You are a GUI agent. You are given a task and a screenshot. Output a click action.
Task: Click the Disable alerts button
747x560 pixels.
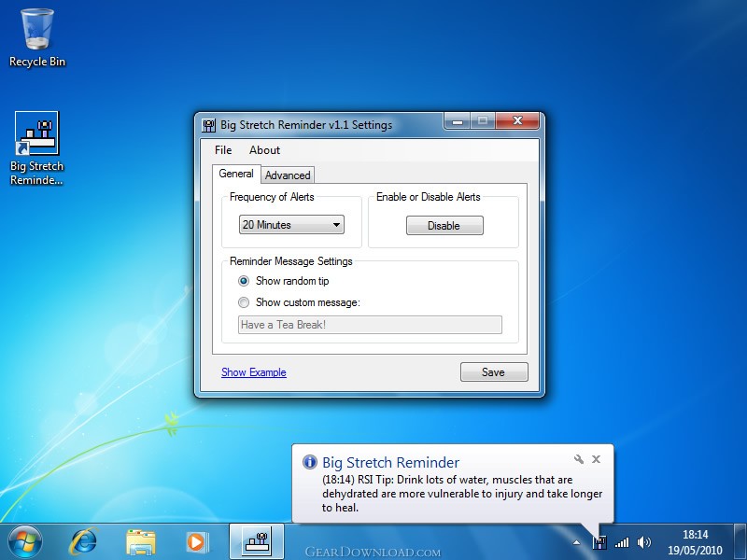coord(444,225)
